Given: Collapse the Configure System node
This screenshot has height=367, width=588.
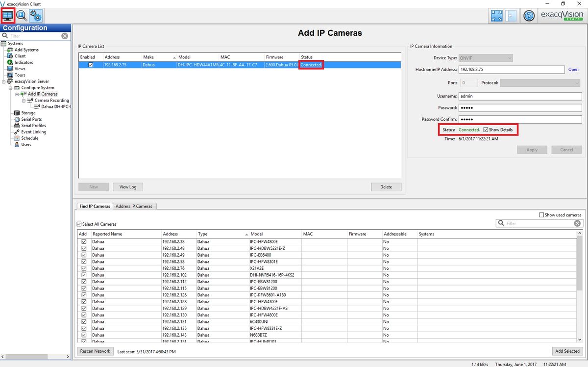Looking at the screenshot, I should click(x=10, y=88).
